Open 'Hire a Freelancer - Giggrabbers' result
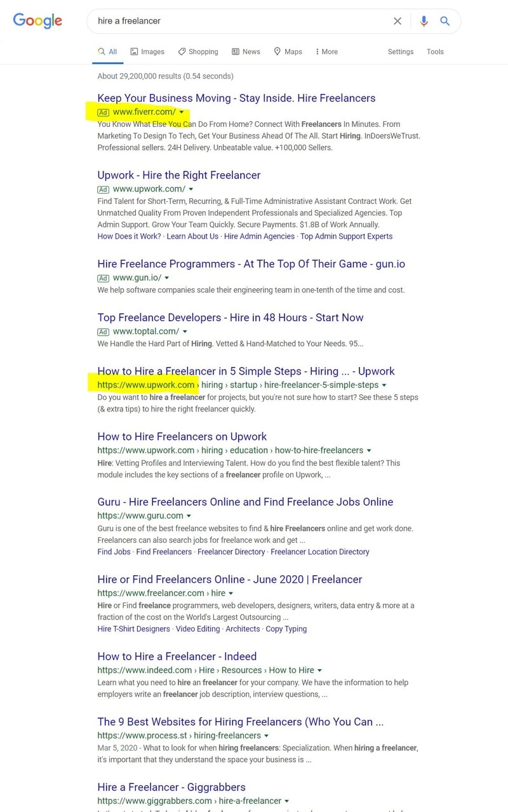508x812 pixels. (x=171, y=787)
